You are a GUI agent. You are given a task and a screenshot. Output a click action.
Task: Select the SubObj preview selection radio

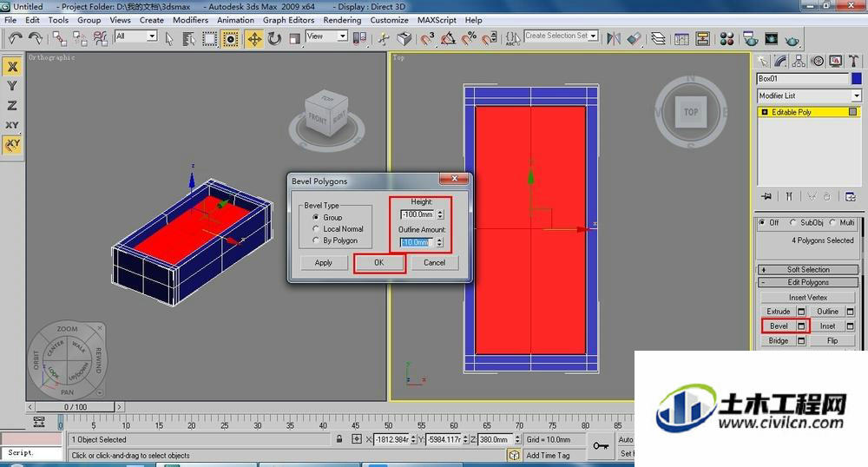pos(792,222)
